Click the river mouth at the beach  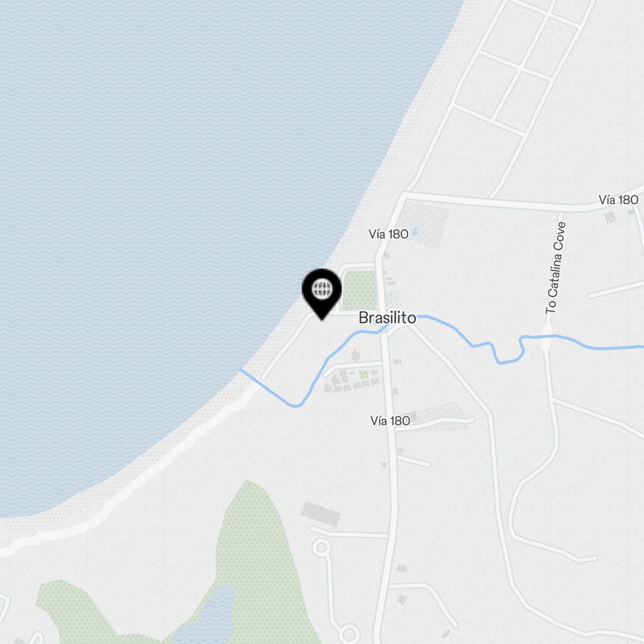pos(243,372)
